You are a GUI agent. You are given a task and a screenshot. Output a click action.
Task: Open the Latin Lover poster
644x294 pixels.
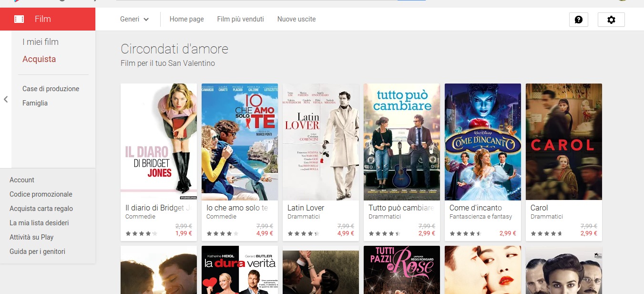[x=321, y=142]
